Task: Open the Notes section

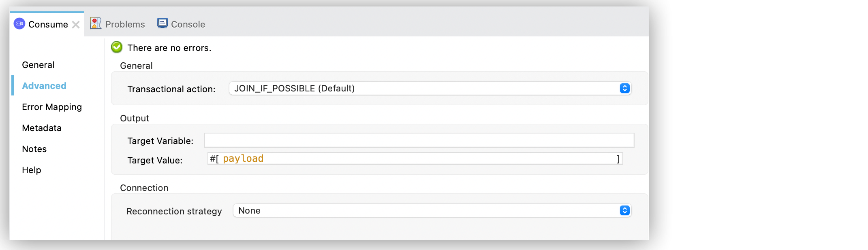Action: (34, 149)
